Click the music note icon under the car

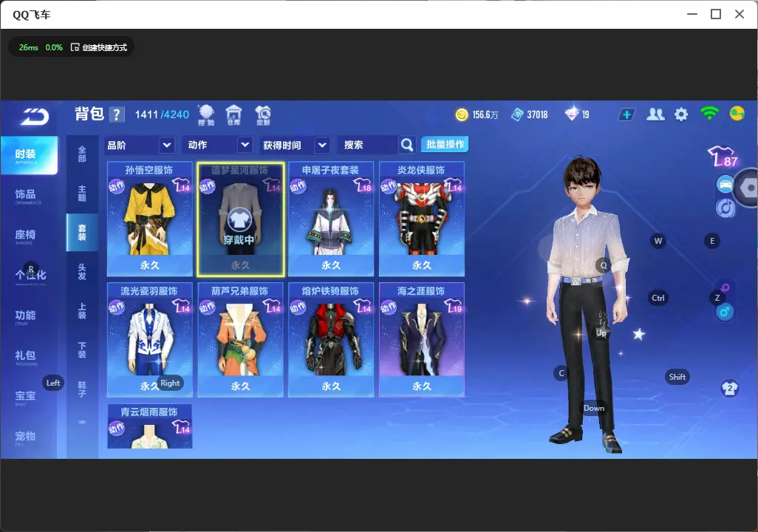coord(725,208)
